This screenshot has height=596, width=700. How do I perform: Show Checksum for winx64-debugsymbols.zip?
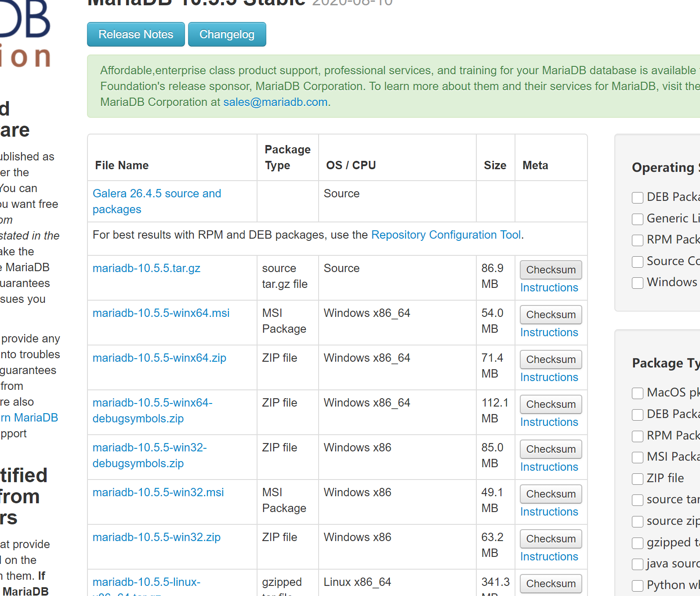tap(551, 404)
